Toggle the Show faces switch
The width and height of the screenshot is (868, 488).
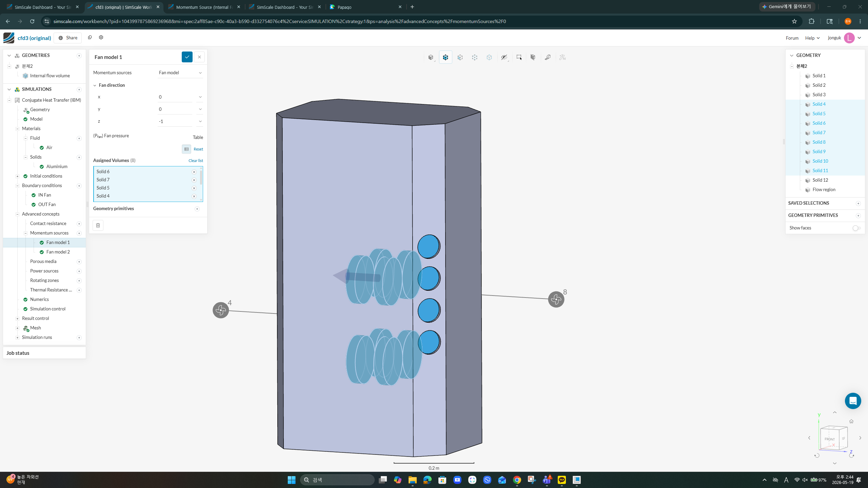[856, 228]
